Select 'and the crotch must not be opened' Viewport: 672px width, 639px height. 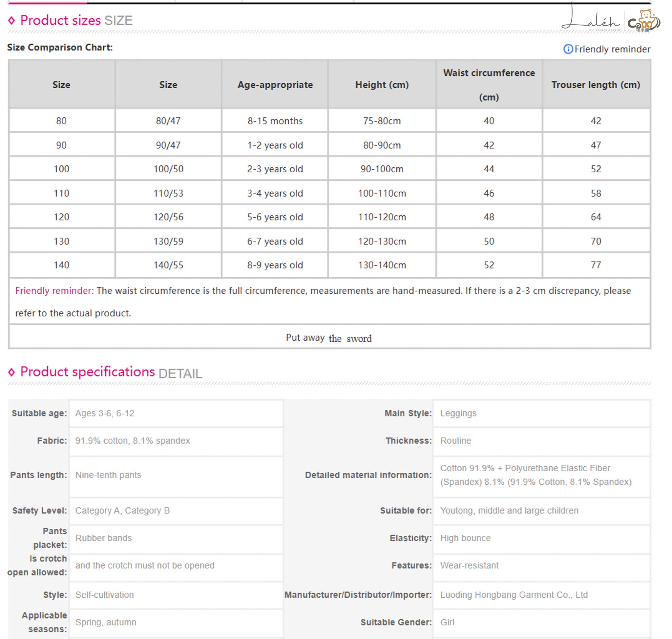pyautogui.click(x=145, y=565)
